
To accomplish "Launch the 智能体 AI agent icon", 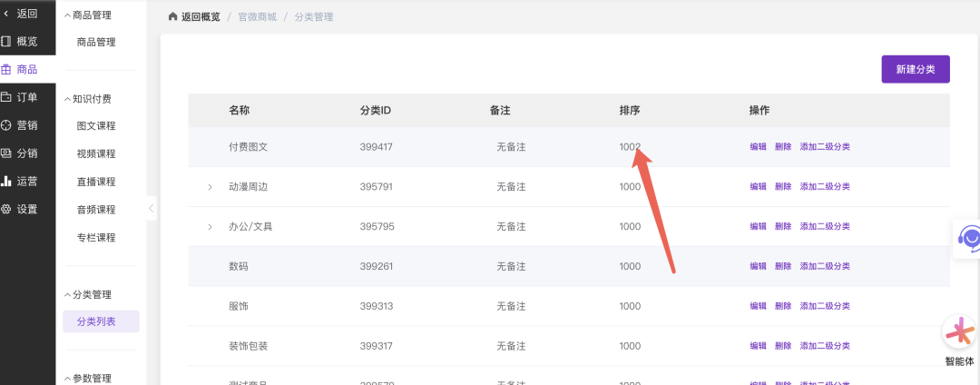I will [959, 333].
